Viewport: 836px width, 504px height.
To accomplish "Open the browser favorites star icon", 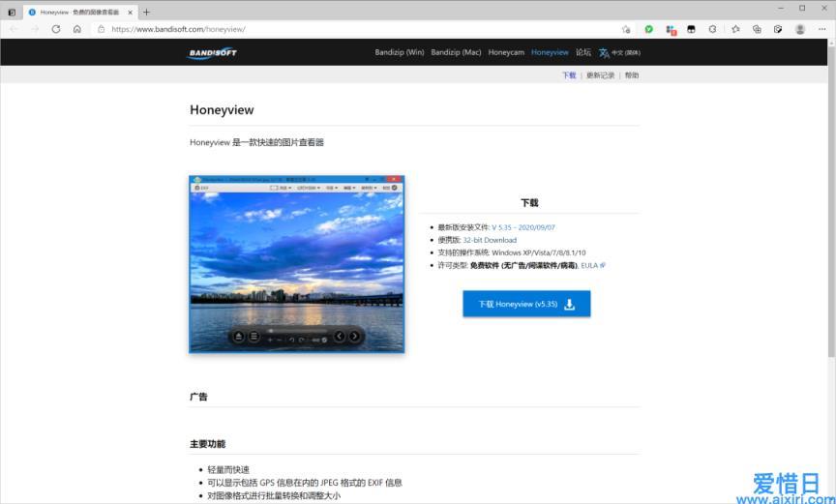I will click(x=733, y=29).
